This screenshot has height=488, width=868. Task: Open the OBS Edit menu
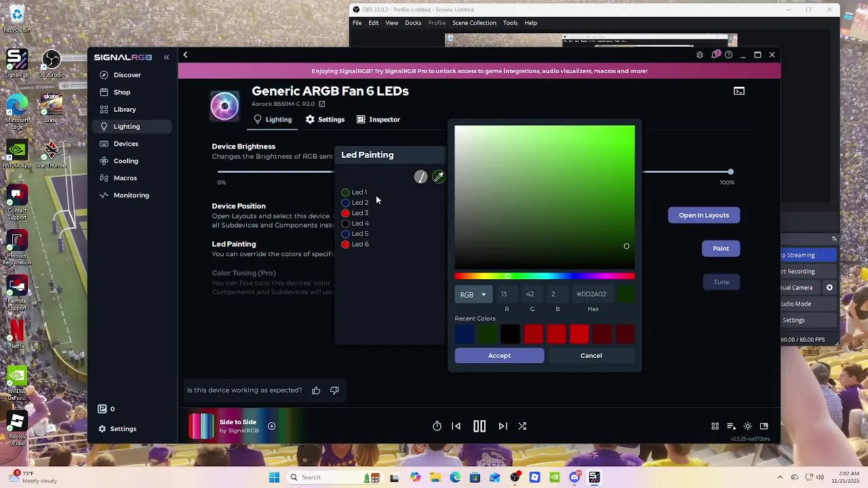point(374,23)
